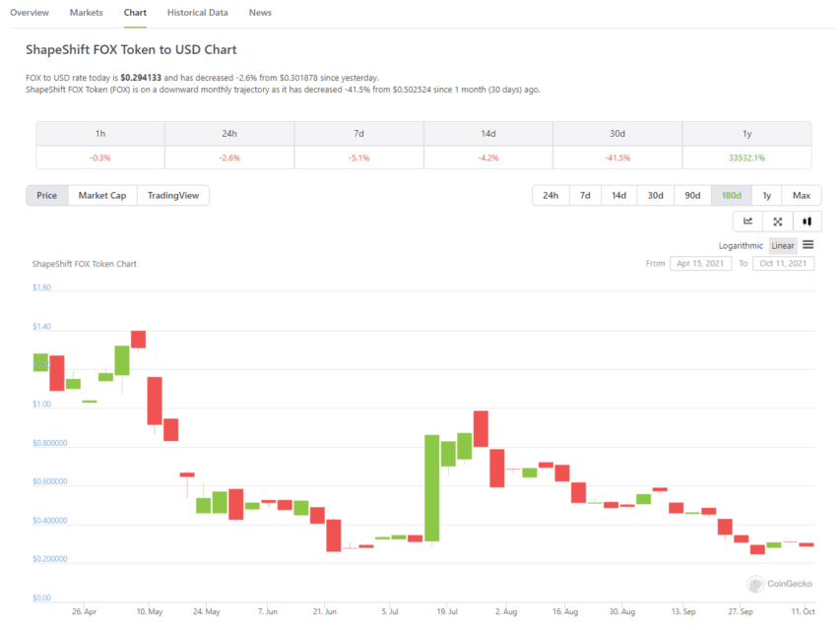Click the $0.294133 rate text
Viewport: 840px width, 630px height.
141,78
